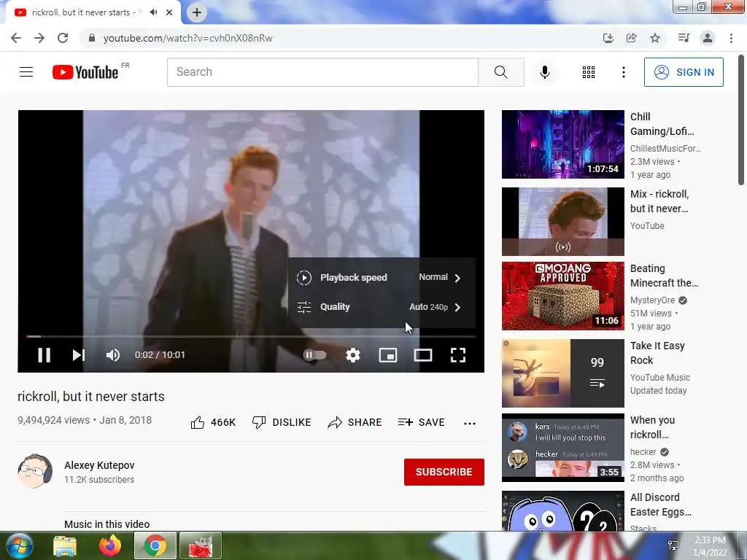Click the magnifier search button
The image size is (747, 560).
pyautogui.click(x=500, y=72)
